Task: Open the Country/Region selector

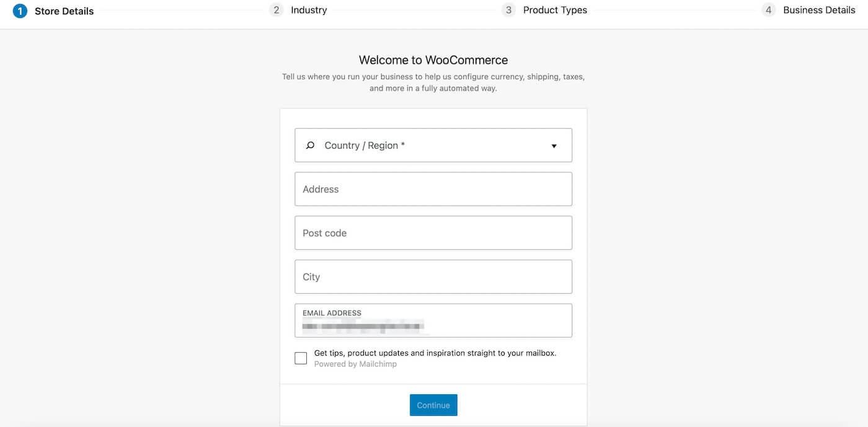Action: (x=433, y=145)
